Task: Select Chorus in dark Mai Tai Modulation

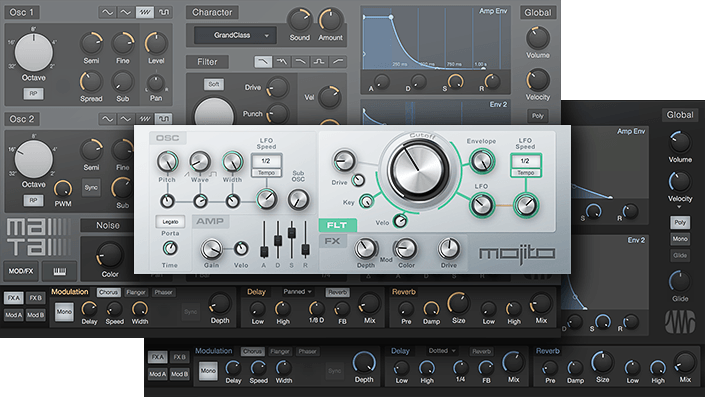Action: [x=253, y=352]
